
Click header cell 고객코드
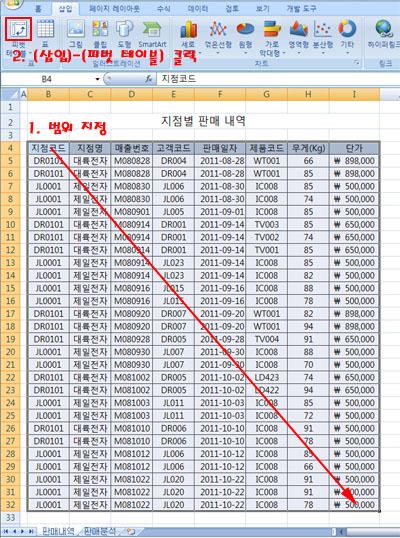pyautogui.click(x=173, y=148)
